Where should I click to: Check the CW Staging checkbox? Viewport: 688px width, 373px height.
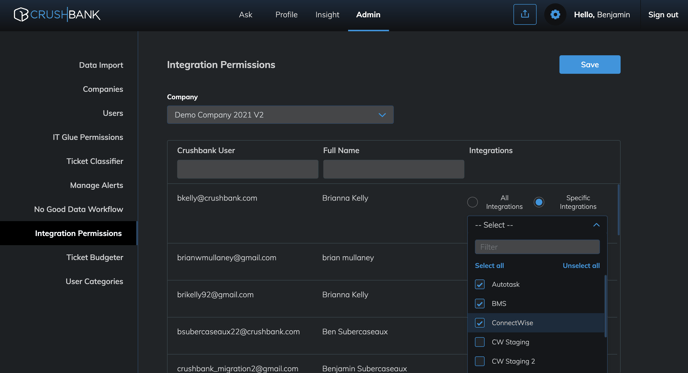tap(480, 342)
